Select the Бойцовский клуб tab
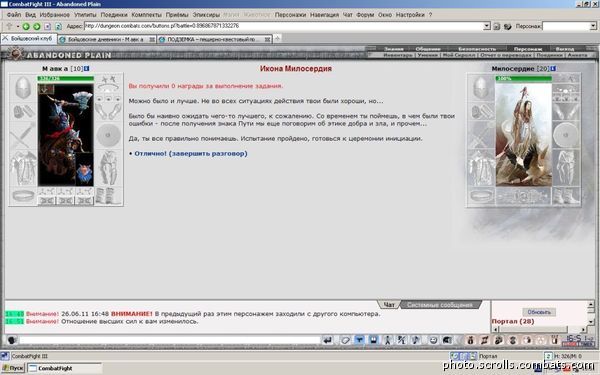Image resolution: width=600 pixels, height=375 pixels. (x=29, y=39)
